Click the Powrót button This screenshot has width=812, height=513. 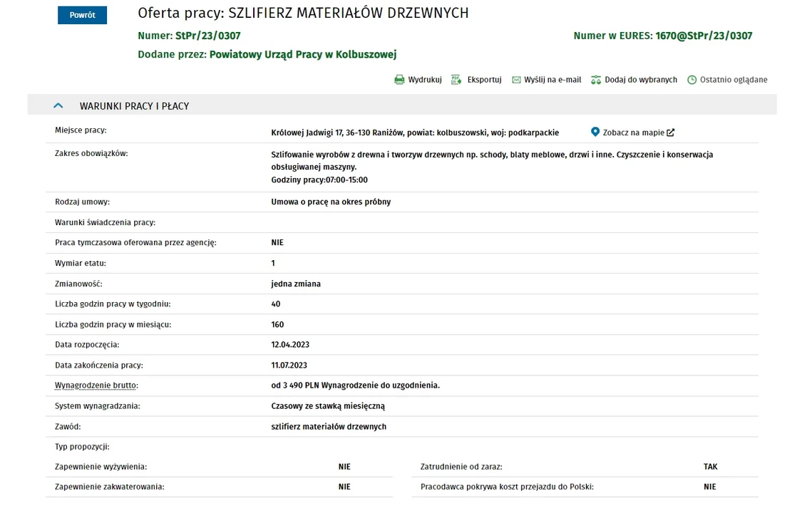pos(82,15)
